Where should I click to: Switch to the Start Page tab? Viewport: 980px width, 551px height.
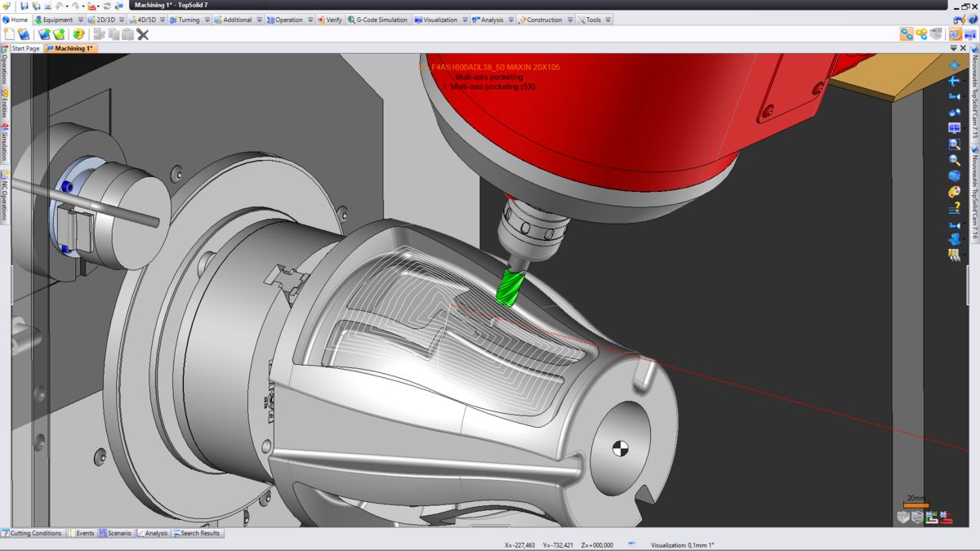[25, 48]
